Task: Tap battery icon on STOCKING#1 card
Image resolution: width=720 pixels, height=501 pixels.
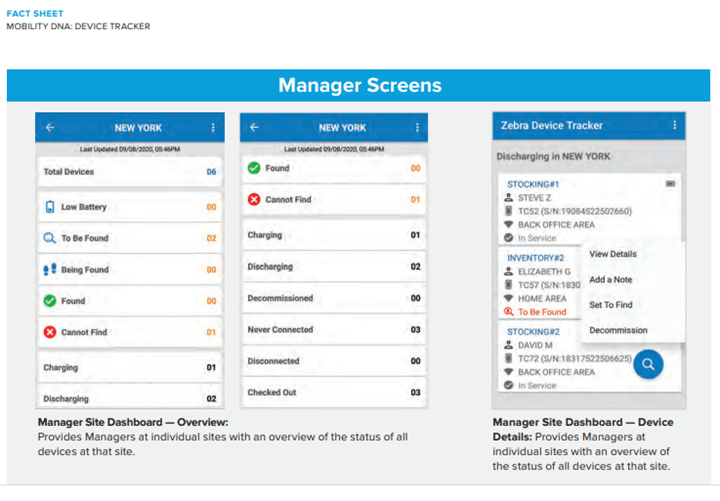Action: (670, 184)
